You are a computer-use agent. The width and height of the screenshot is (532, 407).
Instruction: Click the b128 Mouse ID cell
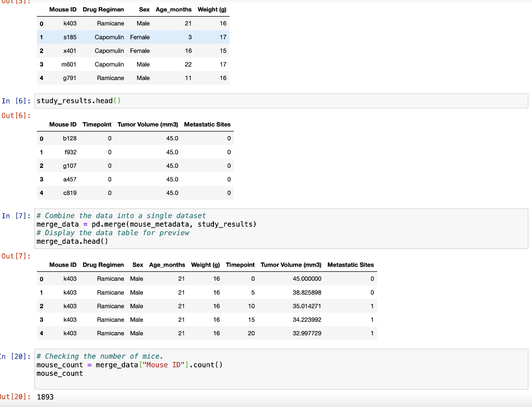(x=70, y=138)
